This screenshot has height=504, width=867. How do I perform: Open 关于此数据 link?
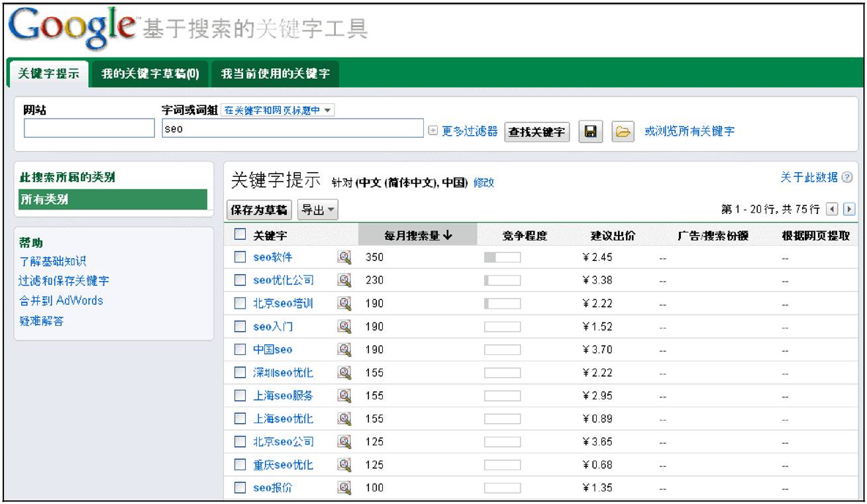[809, 177]
